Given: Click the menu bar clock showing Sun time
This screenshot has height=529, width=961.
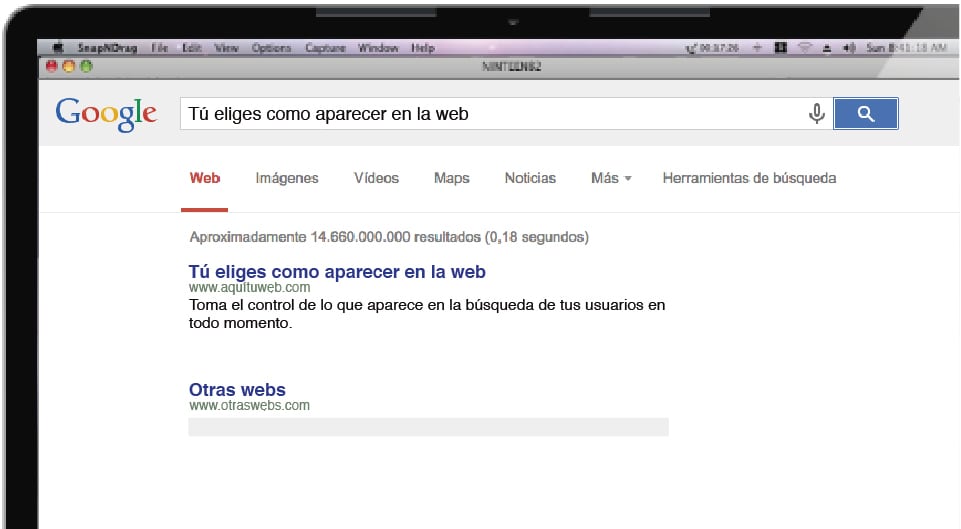Looking at the screenshot, I should click(x=905, y=48).
